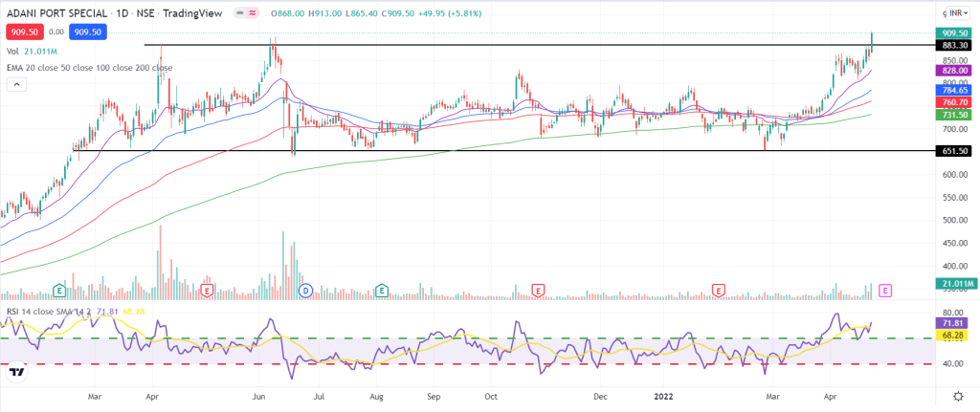The width and height of the screenshot is (980, 412).
Task: Click the 883.30 resistance line price label
Action: (953, 45)
